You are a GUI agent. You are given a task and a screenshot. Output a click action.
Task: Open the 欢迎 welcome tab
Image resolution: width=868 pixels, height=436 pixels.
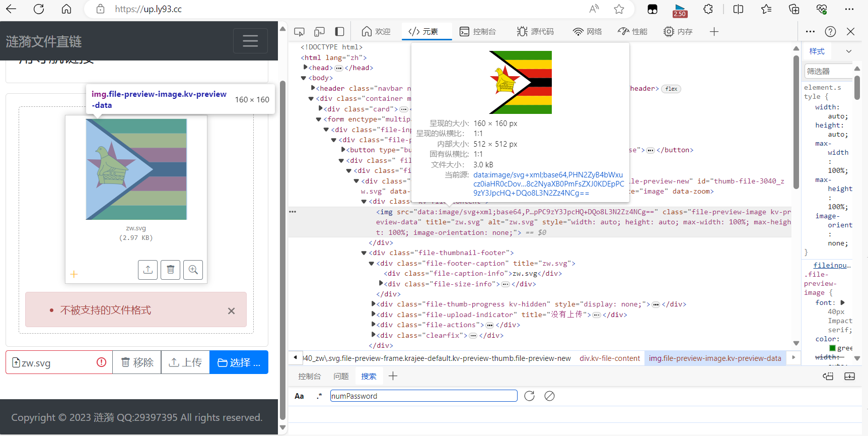click(x=376, y=32)
